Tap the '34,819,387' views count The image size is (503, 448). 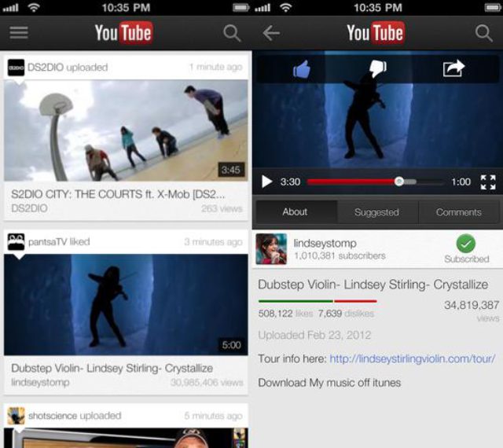click(x=472, y=305)
